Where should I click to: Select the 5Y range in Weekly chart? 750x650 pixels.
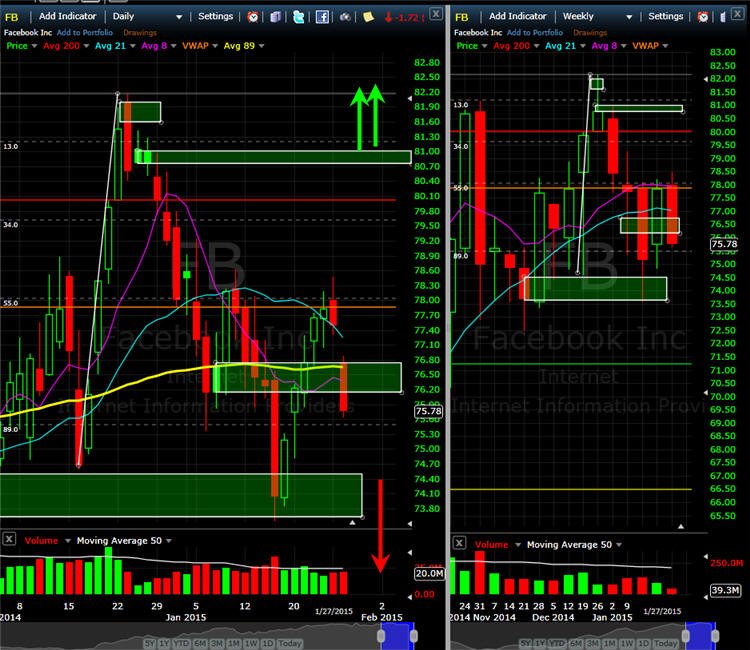(x=525, y=643)
